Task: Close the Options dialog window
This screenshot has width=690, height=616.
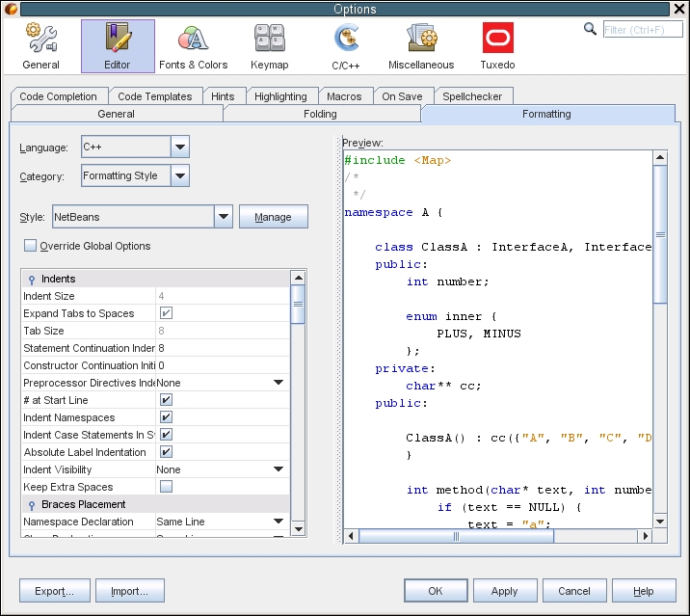Action: [x=679, y=9]
